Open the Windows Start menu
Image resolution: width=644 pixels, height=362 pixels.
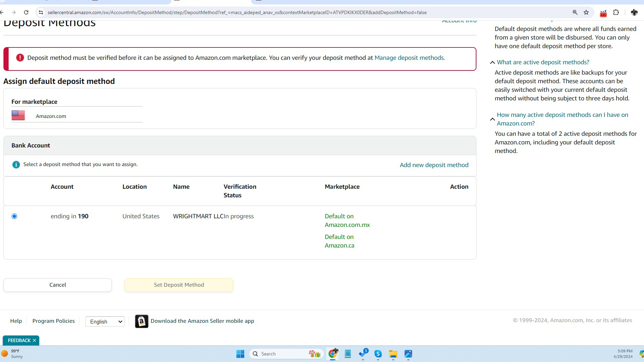(x=240, y=354)
